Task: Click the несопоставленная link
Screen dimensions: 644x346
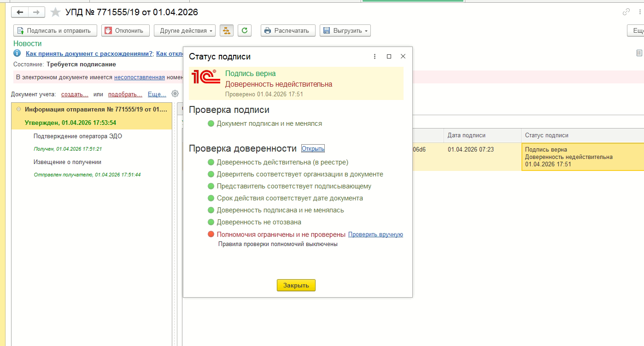Action: click(140, 77)
